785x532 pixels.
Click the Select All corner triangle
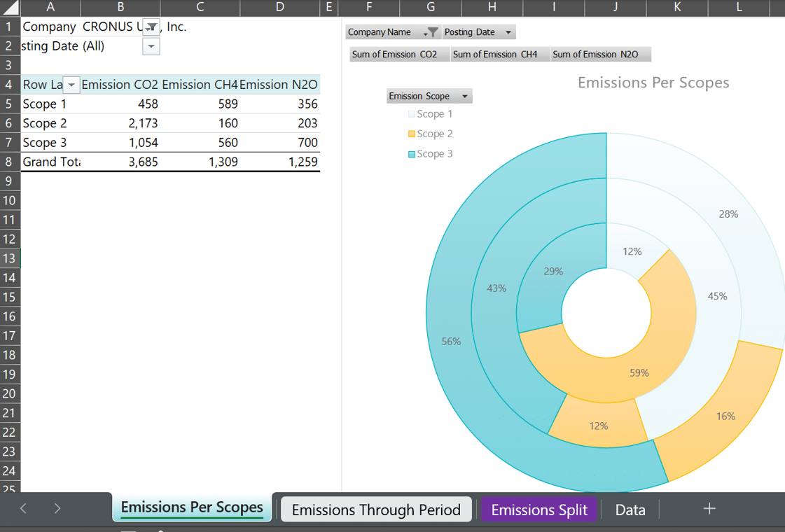(10, 8)
